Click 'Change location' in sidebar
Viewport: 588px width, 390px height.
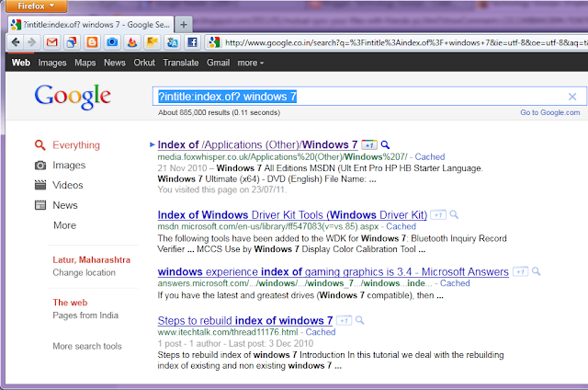[x=84, y=272]
